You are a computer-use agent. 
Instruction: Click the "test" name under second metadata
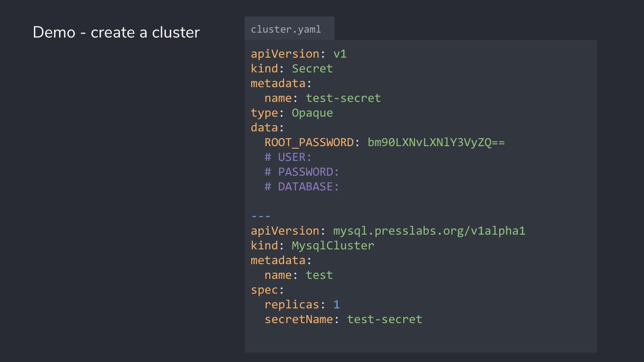click(319, 275)
